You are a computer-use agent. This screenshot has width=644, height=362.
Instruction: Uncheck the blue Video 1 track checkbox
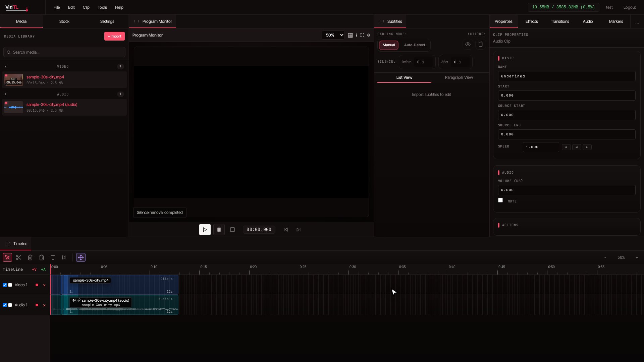point(5,285)
